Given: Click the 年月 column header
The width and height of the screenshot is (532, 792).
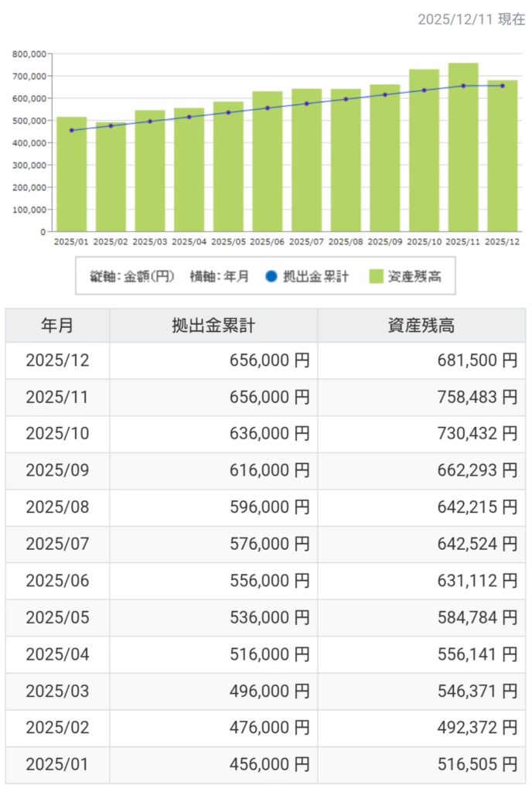Looking at the screenshot, I should 57,326.
